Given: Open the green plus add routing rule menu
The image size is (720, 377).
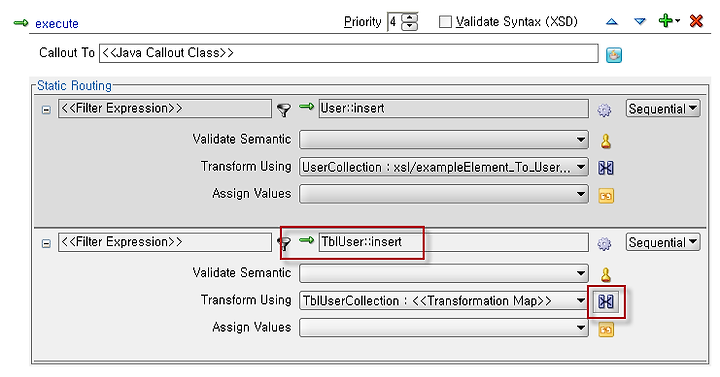Looking at the screenshot, I should pos(669,21).
